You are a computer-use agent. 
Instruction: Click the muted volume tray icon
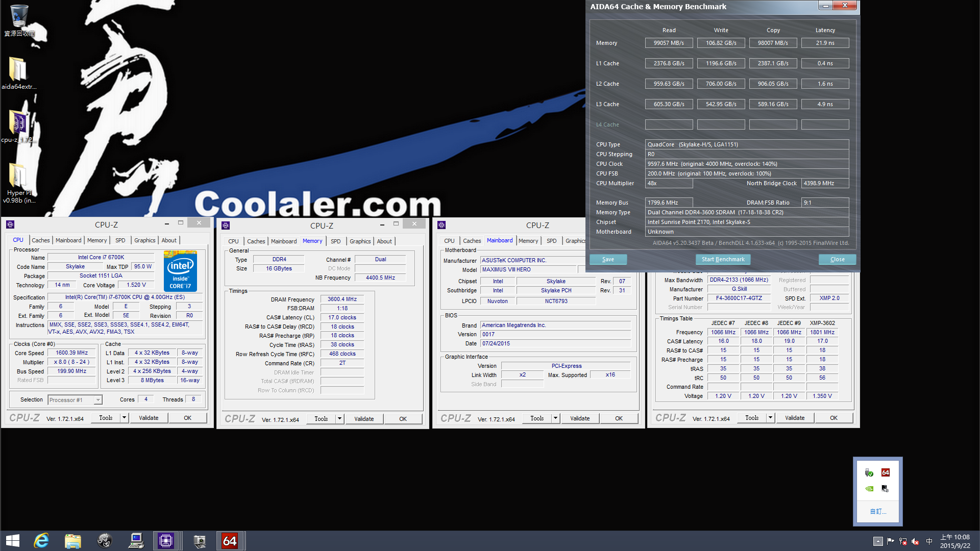click(916, 541)
